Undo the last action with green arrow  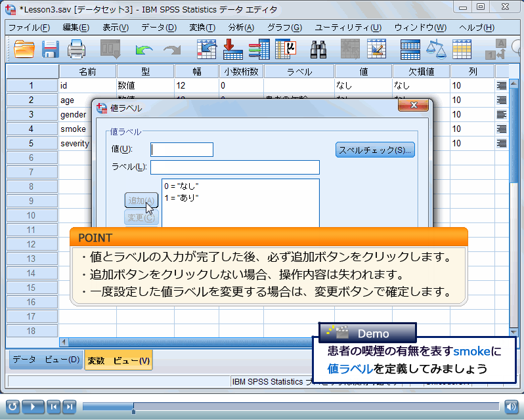point(144,50)
